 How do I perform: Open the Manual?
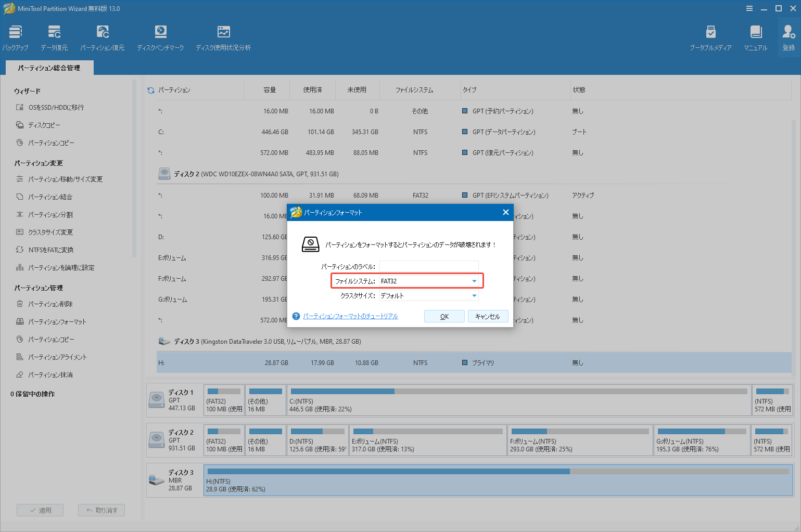click(x=755, y=36)
